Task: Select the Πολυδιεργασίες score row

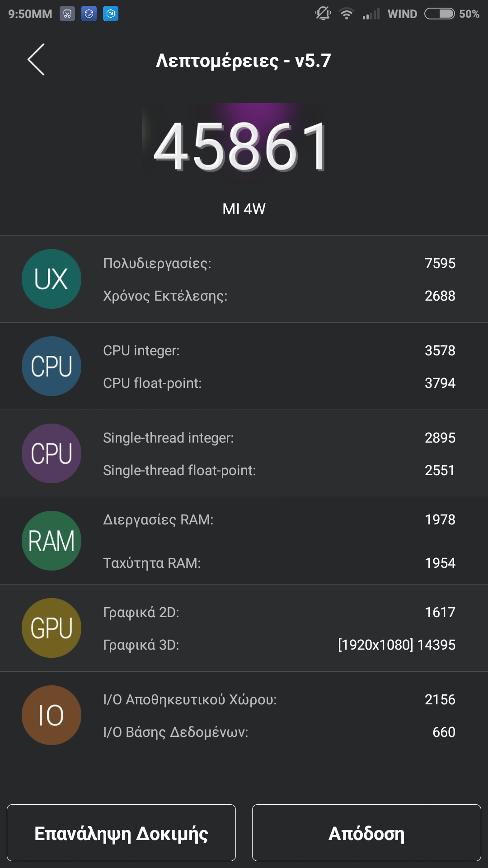Action: click(x=279, y=263)
